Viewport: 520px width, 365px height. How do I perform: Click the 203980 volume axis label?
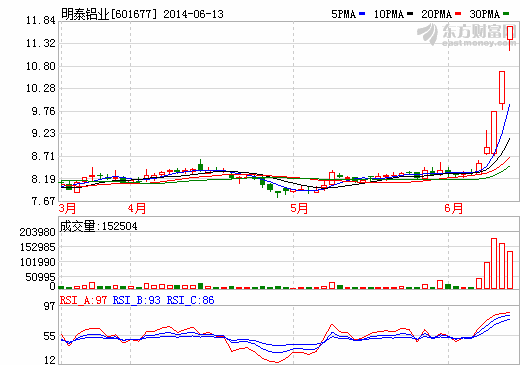(x=37, y=232)
